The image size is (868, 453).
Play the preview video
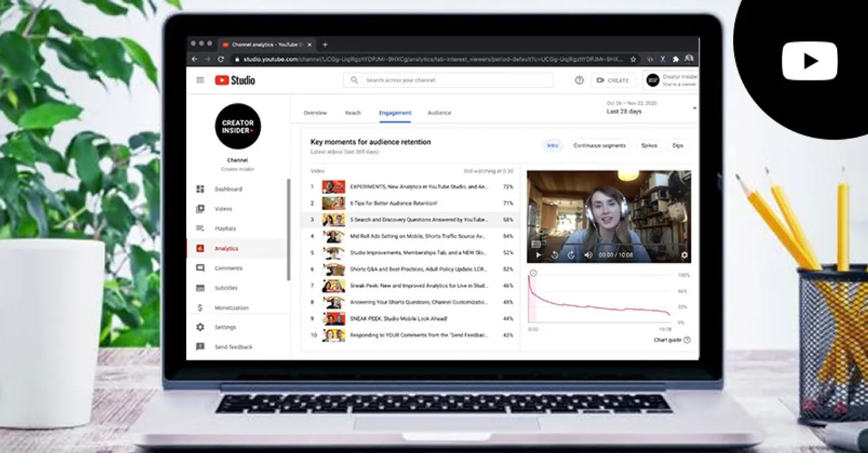point(538,255)
